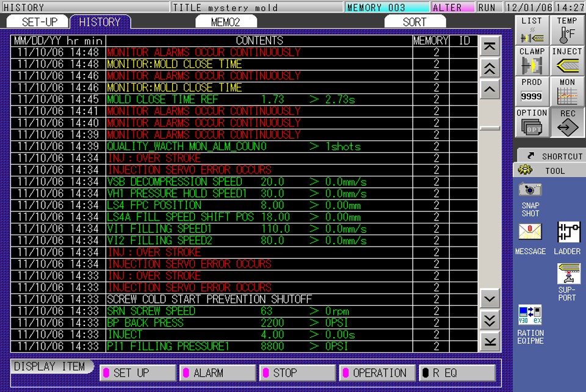Expand the SHORTCUT panel
The image size is (586, 392).
551,155
